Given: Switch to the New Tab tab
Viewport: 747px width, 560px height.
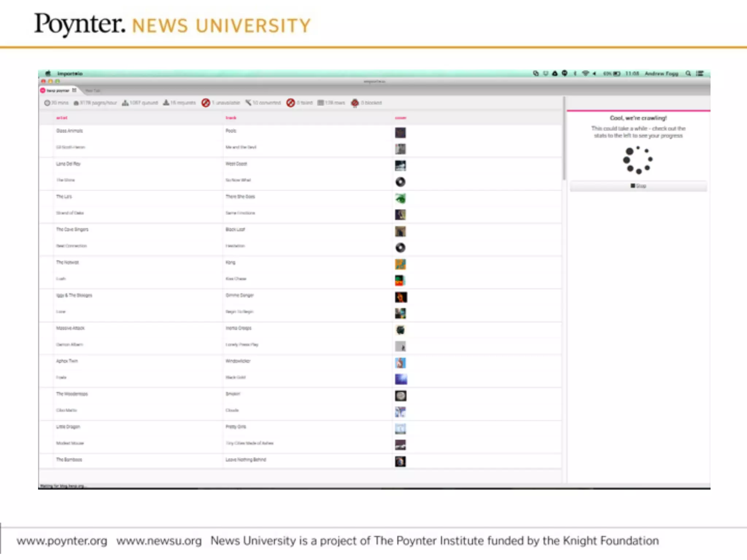Looking at the screenshot, I should click(93, 90).
